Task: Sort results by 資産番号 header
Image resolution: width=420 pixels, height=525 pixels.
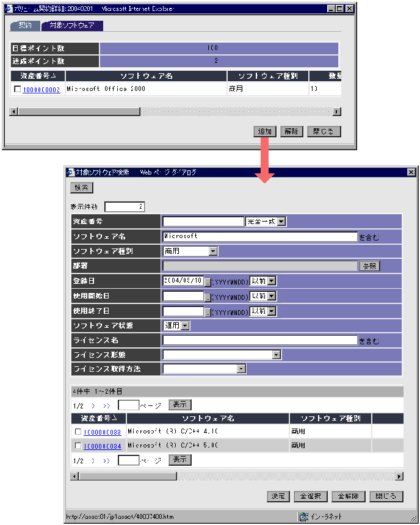Action: click(99, 418)
